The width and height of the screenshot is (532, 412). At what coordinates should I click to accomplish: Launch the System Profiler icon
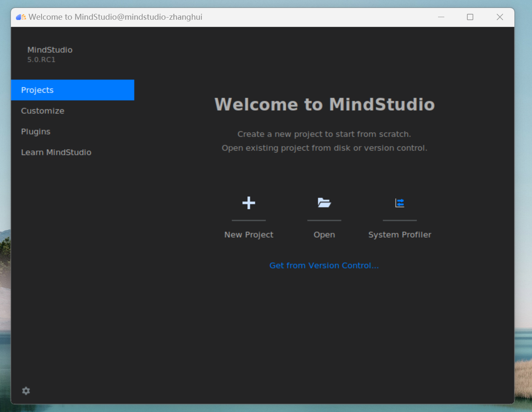coord(400,203)
